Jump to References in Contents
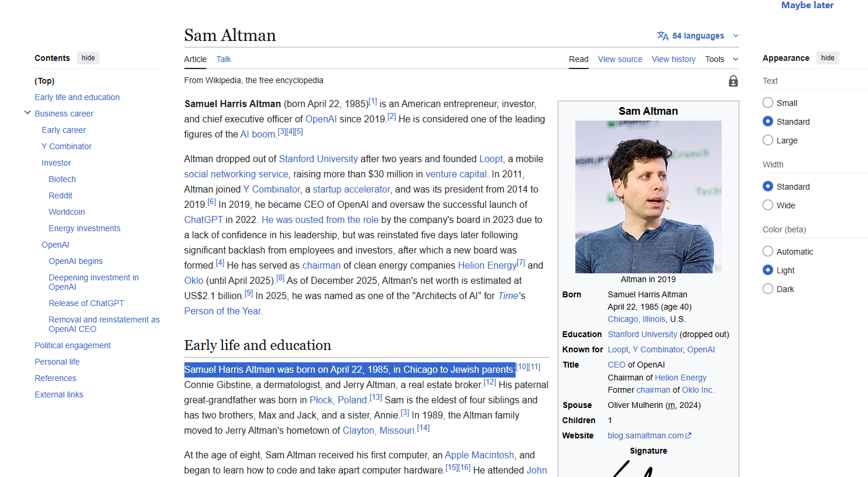Viewport: 868px width, 477px height. tap(55, 378)
